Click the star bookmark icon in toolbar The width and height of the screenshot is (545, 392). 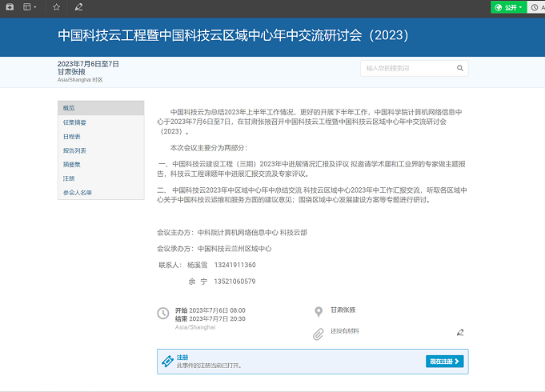(56, 7)
